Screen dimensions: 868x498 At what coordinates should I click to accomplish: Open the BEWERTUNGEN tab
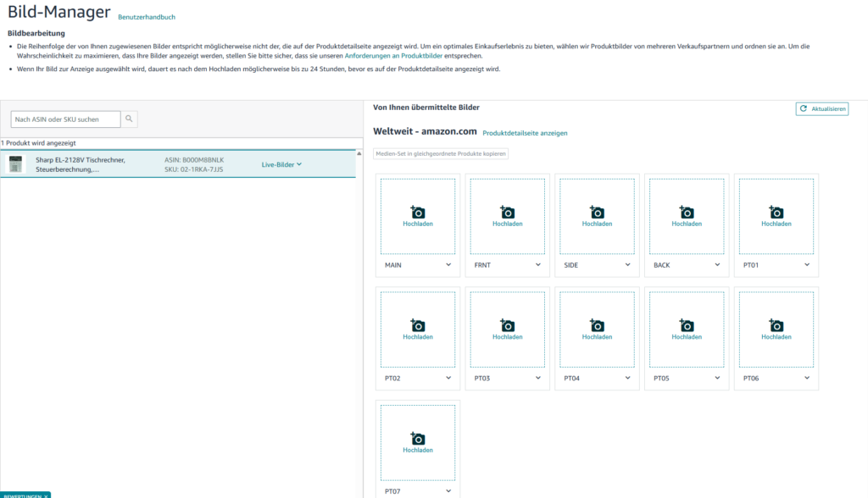coord(25,494)
